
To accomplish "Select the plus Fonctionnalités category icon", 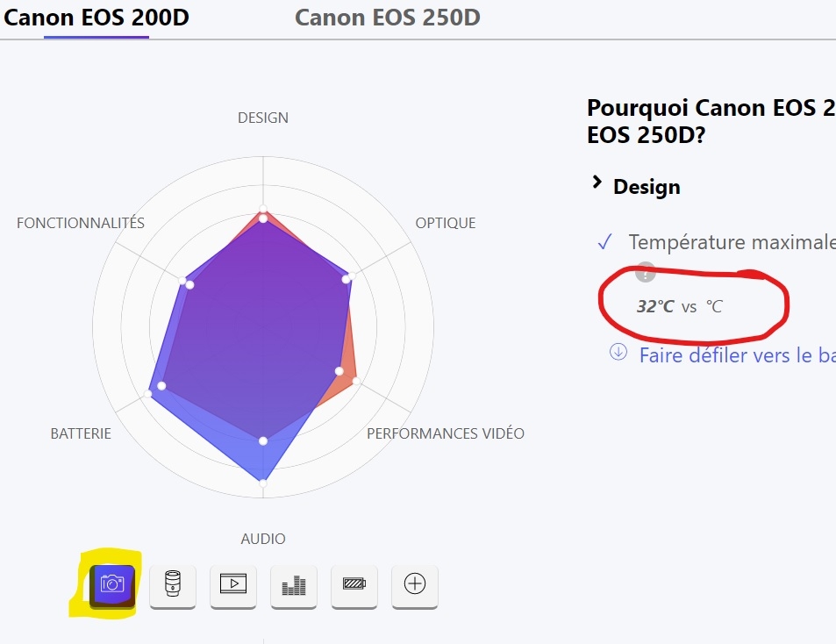I will 415,585.
